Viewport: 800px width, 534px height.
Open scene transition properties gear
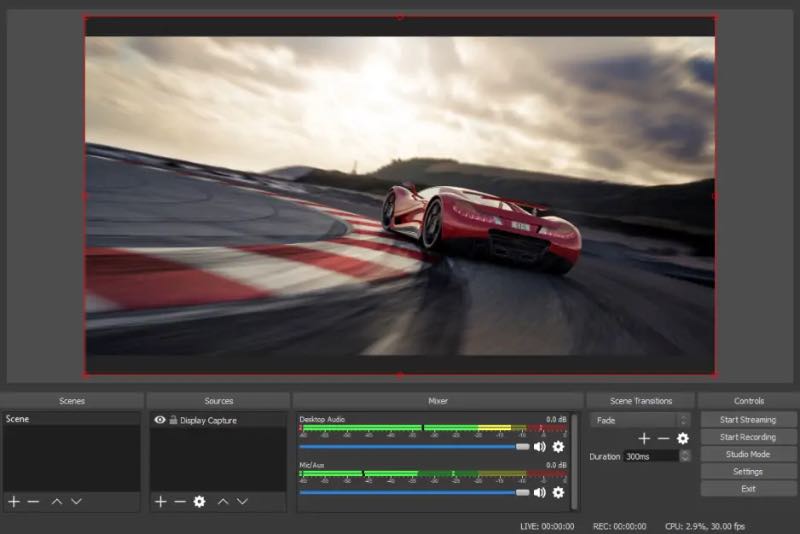(x=683, y=438)
